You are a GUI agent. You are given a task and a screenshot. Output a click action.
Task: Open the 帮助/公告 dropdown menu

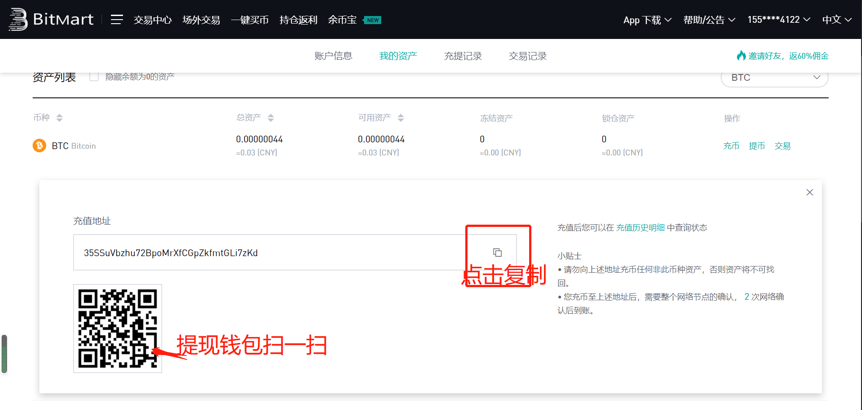pyautogui.click(x=709, y=20)
